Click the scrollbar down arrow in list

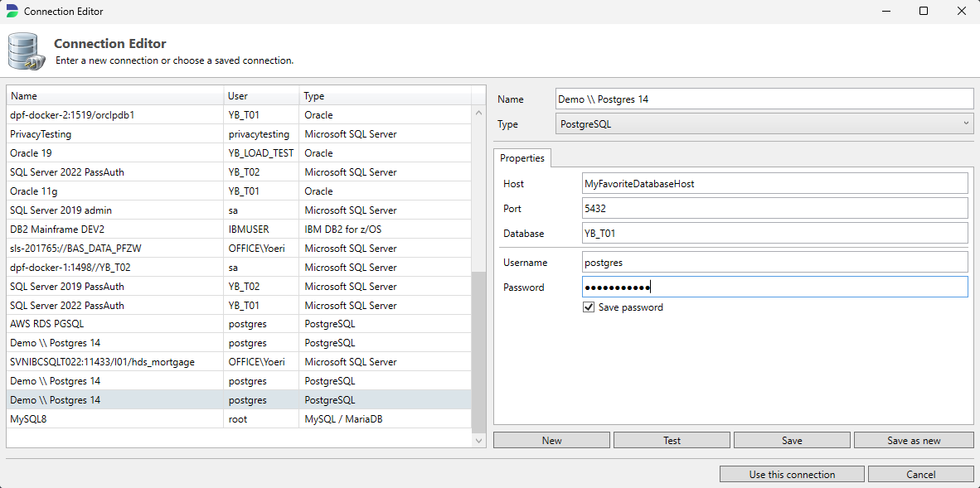tap(478, 441)
